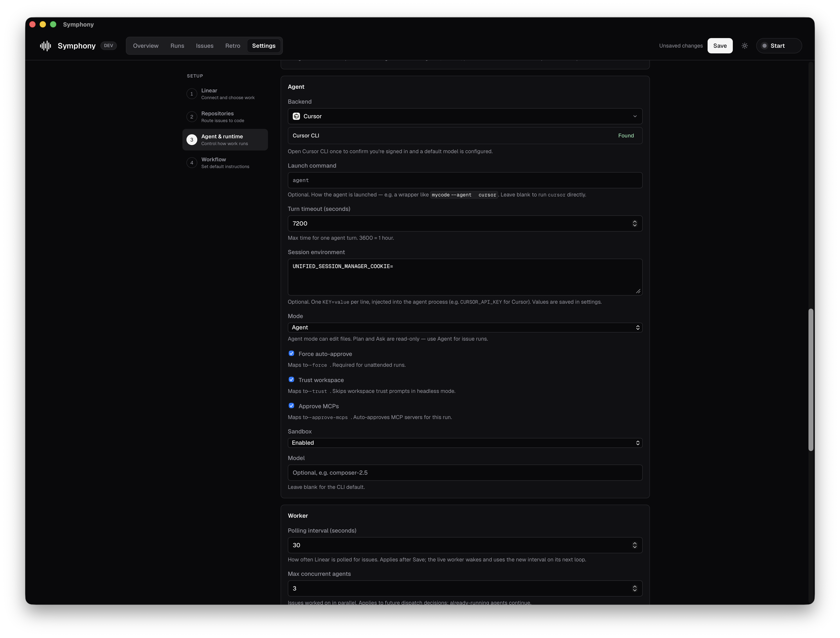Click the 'mycode --agent cursor' code snippet
This screenshot has width=840, height=638.
tap(464, 195)
